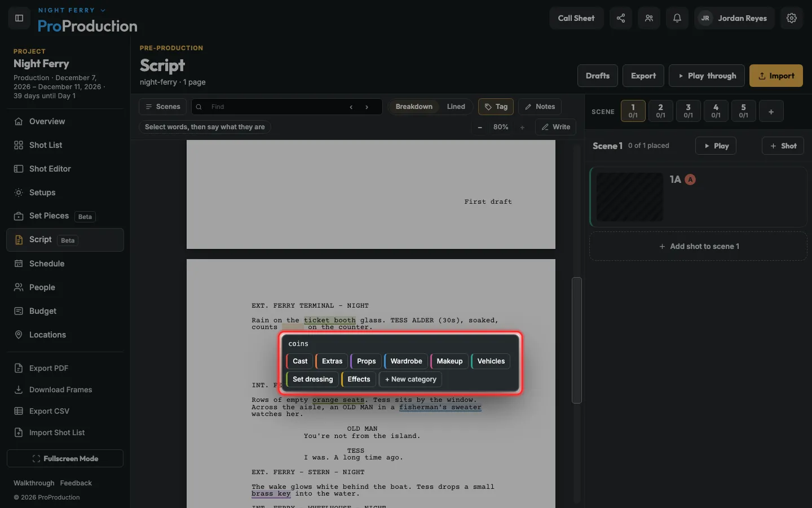Tag coins with Effects category
Screen dimensions: 812x508
[359, 379]
